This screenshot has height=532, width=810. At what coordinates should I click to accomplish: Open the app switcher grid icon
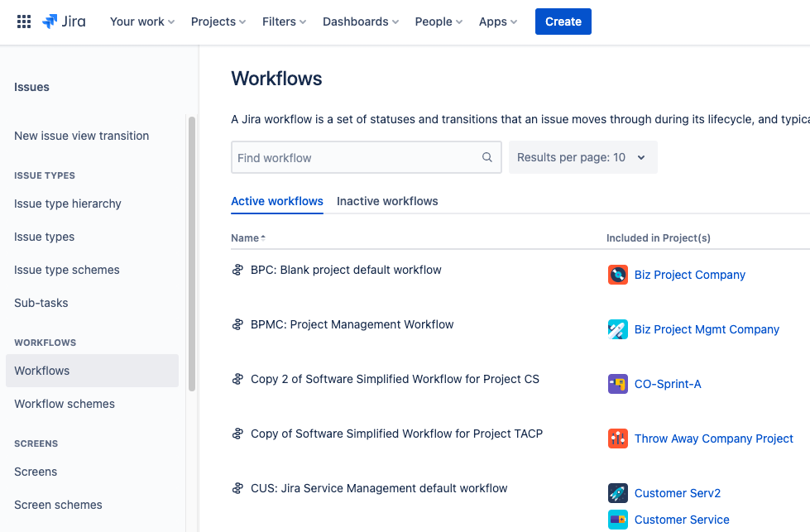tap(24, 22)
